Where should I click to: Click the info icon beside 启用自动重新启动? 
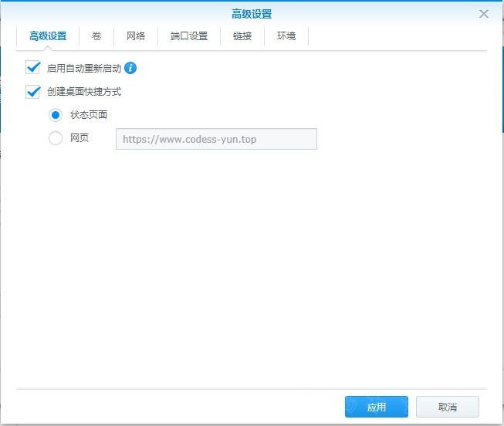(130, 68)
